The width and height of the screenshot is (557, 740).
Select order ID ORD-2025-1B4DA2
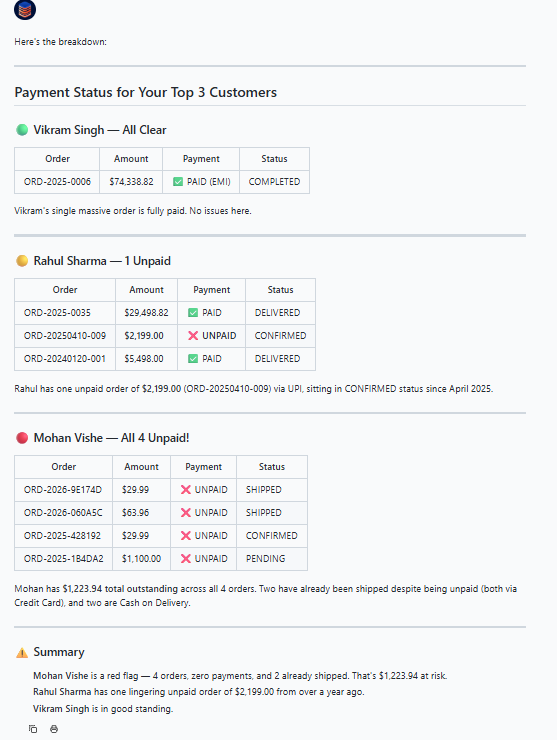pyautogui.click(x=63, y=559)
